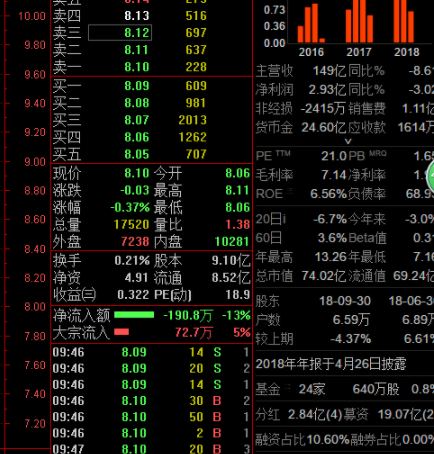Click the small list icon beside ROE
434x454 pixels.
coord(289,191)
